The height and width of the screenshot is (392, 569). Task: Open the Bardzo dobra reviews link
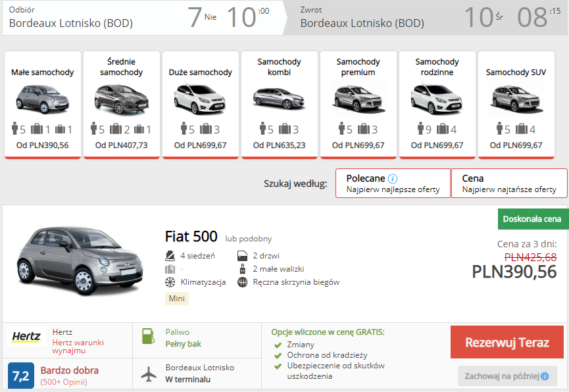[70, 370]
